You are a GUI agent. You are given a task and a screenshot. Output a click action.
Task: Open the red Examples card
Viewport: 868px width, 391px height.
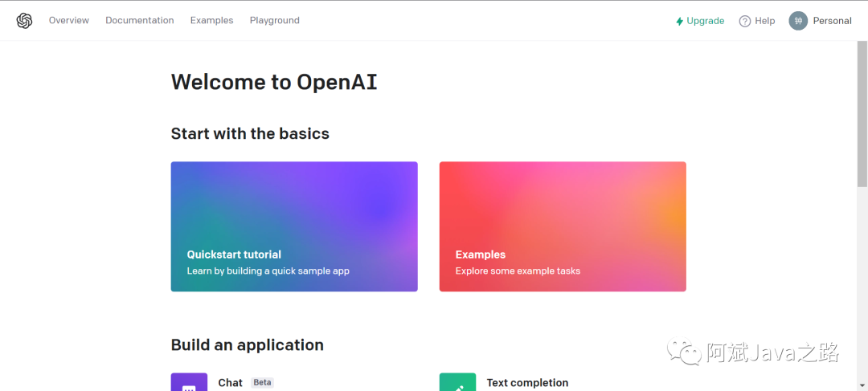[x=563, y=226]
